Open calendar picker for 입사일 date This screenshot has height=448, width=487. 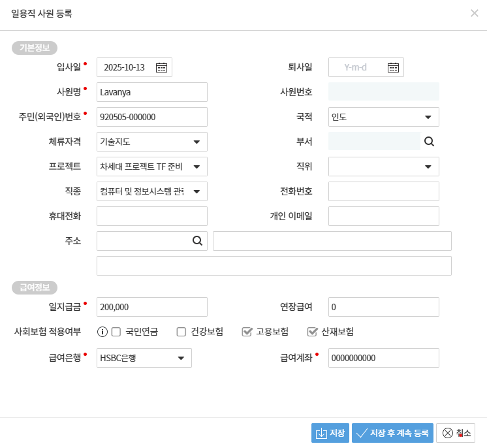[162, 67]
